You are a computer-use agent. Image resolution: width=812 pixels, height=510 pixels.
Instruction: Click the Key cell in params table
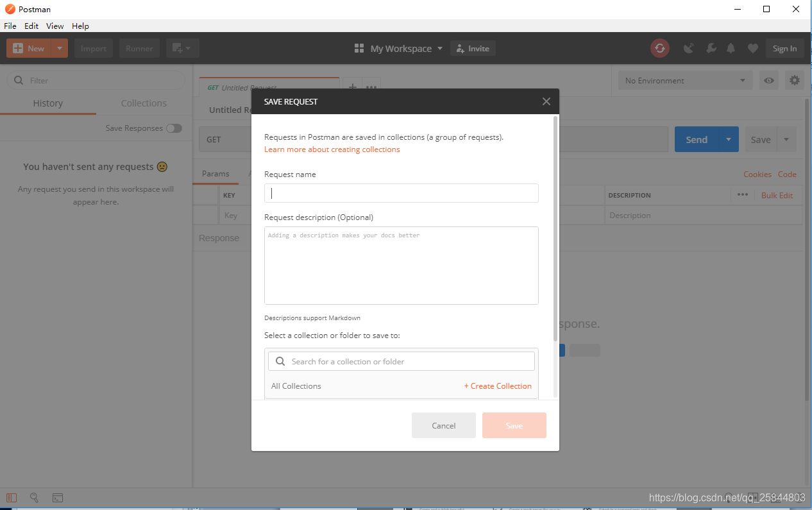coord(235,216)
